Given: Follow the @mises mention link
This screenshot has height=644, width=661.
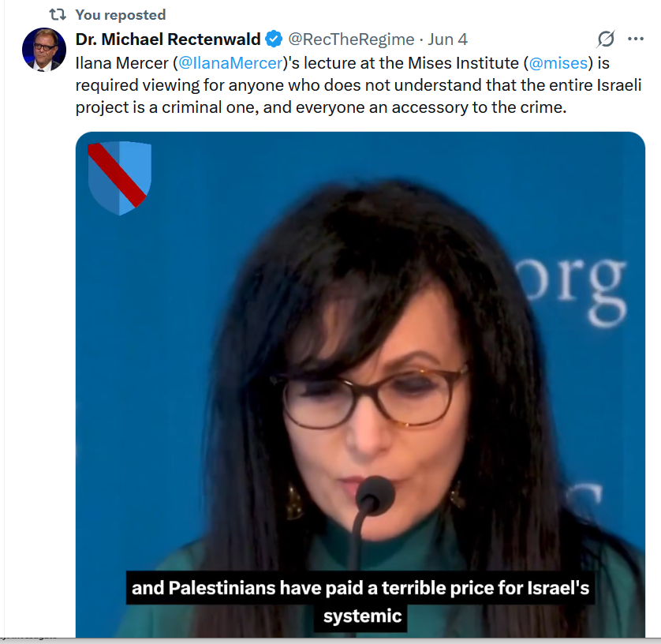Looking at the screenshot, I should coord(558,63).
